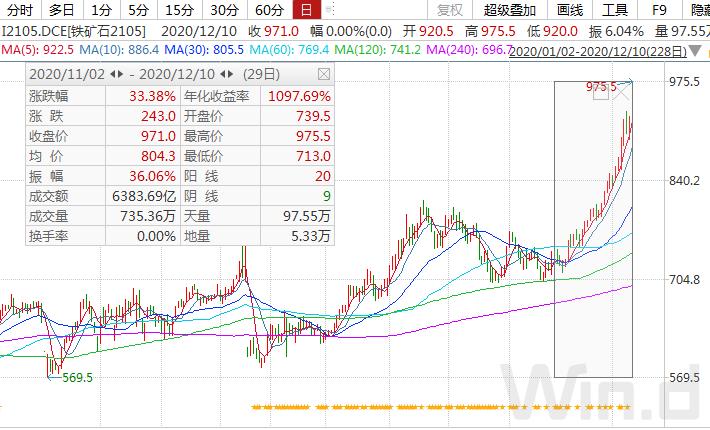
Task: Click the 阴线 count value 9
Action: click(x=326, y=196)
